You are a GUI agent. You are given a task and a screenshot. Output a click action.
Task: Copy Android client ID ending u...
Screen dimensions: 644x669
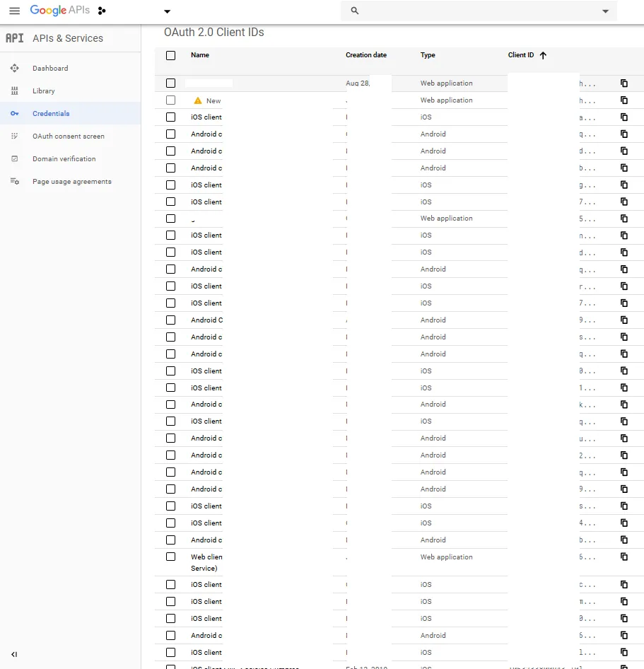pos(624,438)
